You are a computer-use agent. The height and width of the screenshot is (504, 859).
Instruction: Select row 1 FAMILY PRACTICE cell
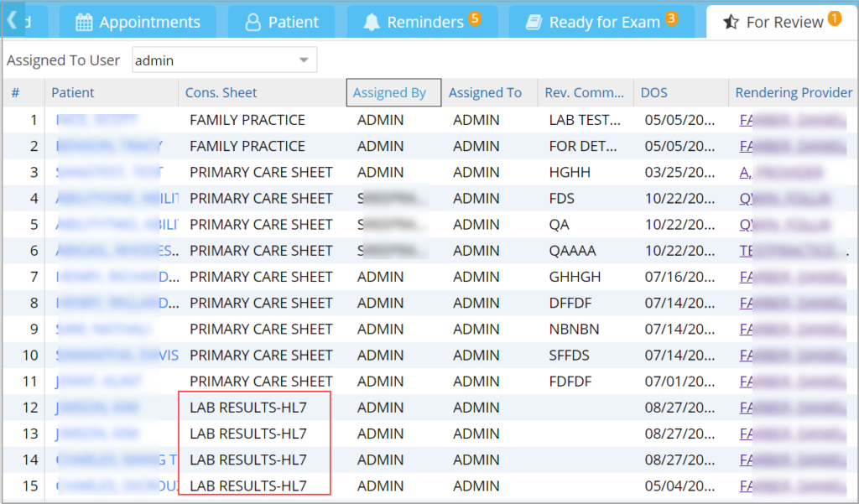click(247, 120)
